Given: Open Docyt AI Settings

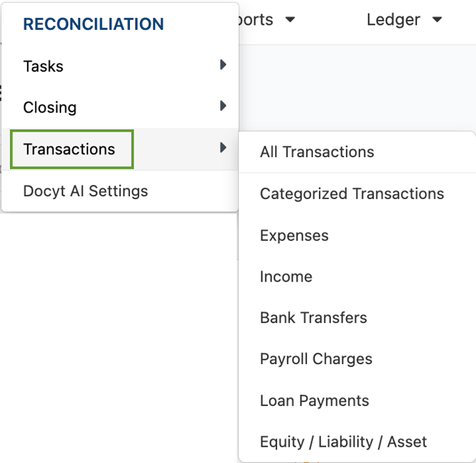Looking at the screenshot, I should 85,191.
